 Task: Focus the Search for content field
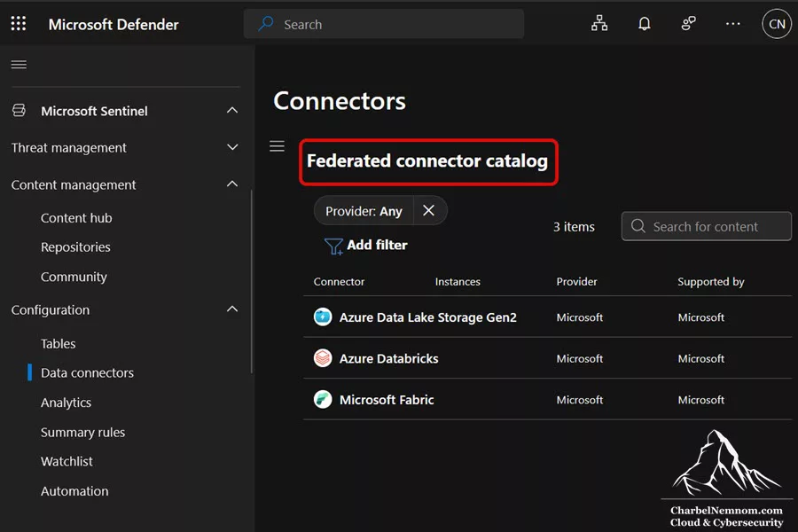tap(707, 226)
